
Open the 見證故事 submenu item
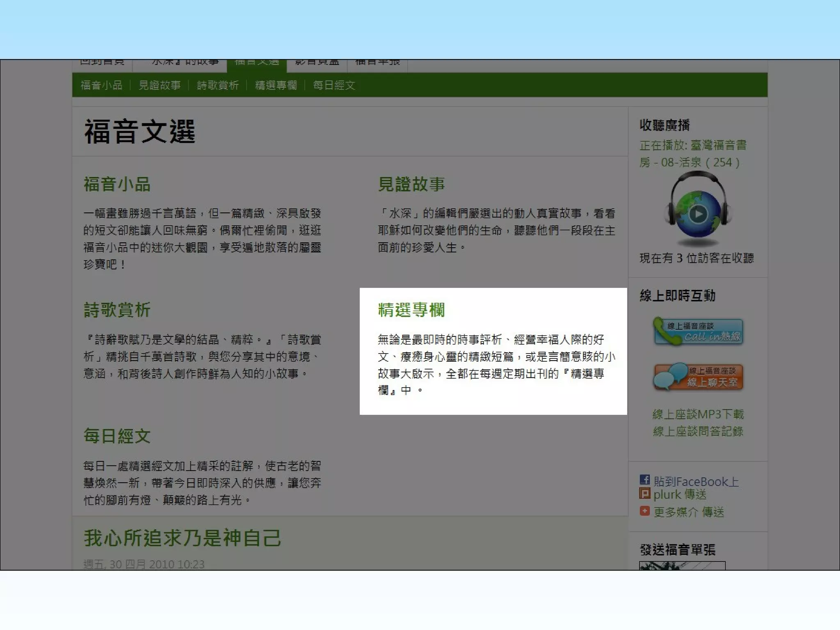(160, 85)
